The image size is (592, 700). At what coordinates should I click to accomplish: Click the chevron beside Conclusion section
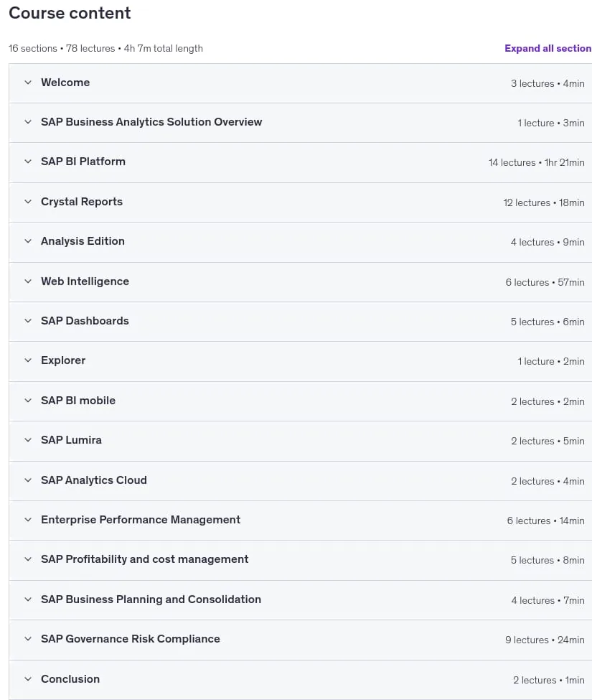(x=28, y=679)
